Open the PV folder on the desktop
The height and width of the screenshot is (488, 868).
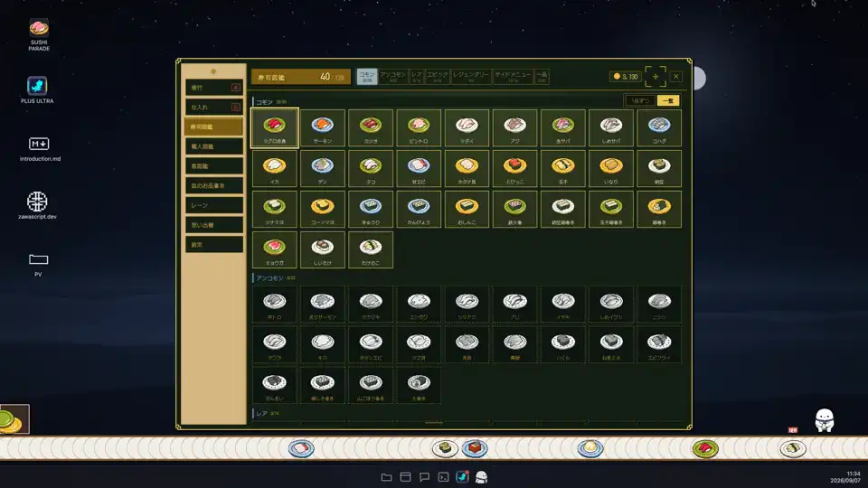38,265
